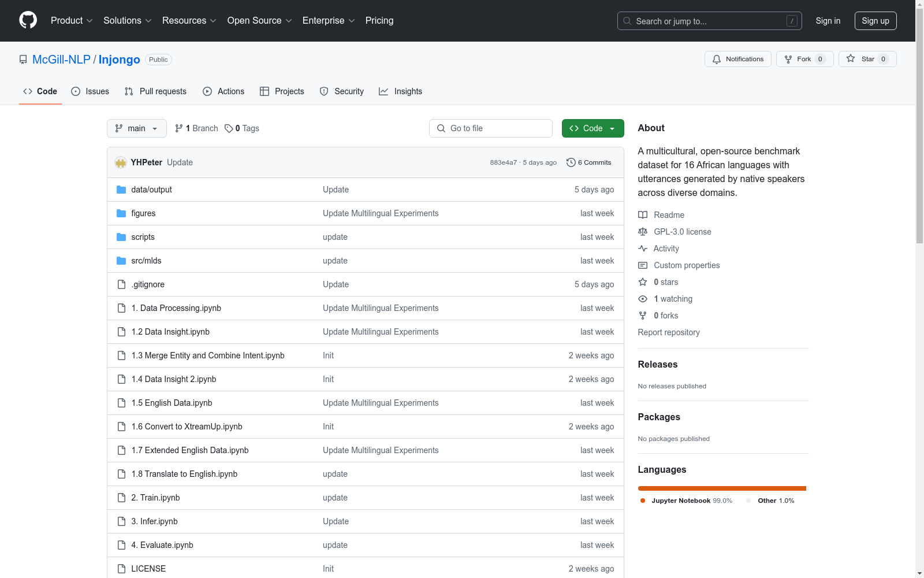Focus the Search or jump to field
This screenshot has height=578, width=924.
[709, 21]
